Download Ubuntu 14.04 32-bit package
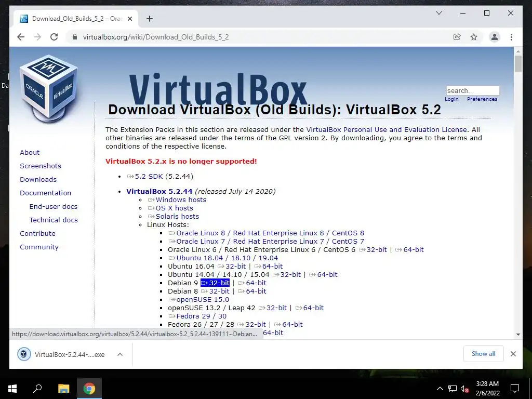Viewport: 532px width, 399px height. 287,274
